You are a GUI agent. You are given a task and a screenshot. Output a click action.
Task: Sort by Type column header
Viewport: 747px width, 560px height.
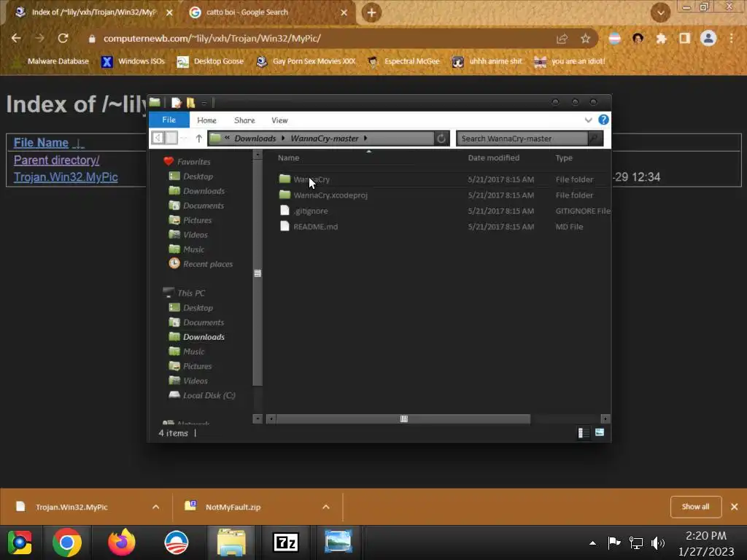click(x=564, y=157)
